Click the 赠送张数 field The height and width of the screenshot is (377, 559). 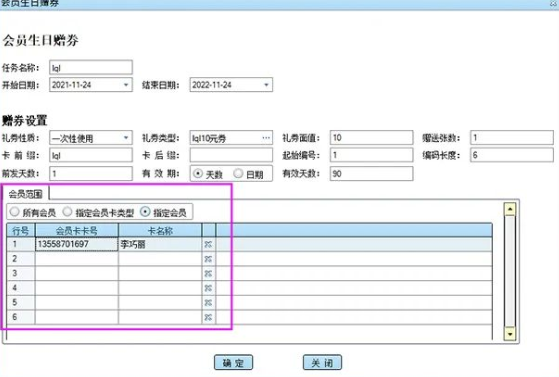[512, 138]
